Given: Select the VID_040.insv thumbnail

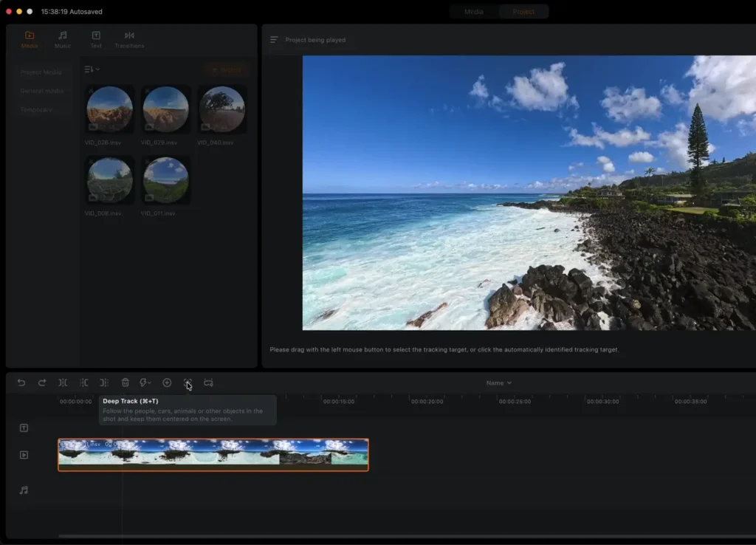Looking at the screenshot, I should coord(221,109).
